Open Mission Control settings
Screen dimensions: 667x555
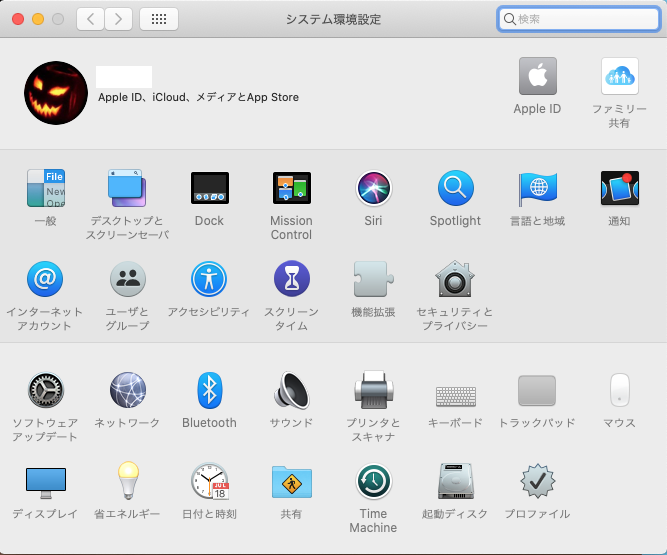[x=291, y=189]
